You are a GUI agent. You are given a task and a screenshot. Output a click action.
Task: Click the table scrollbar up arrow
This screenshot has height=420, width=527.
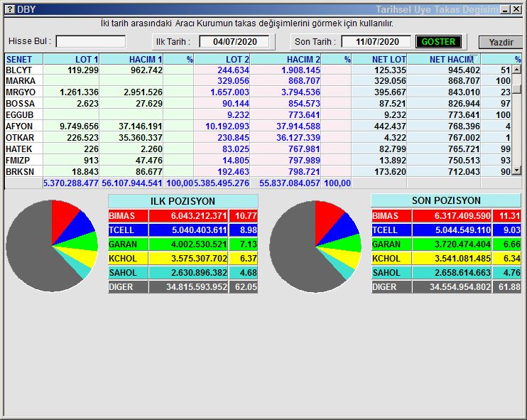[x=516, y=70]
